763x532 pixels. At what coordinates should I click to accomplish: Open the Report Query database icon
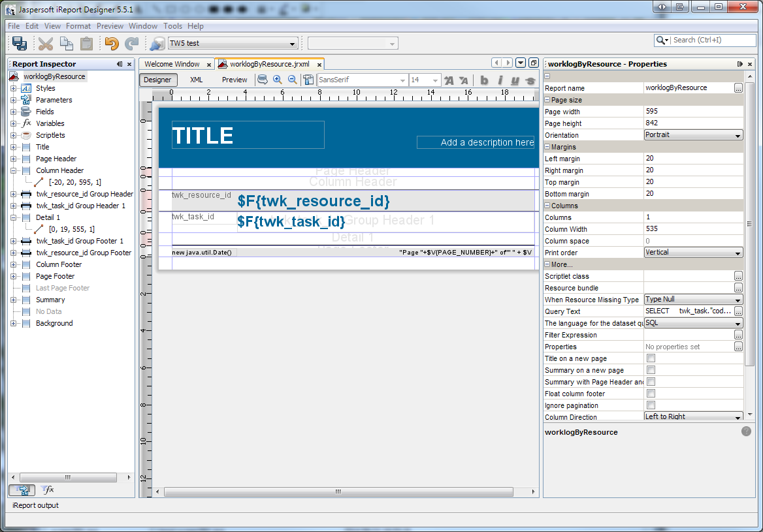(x=263, y=80)
